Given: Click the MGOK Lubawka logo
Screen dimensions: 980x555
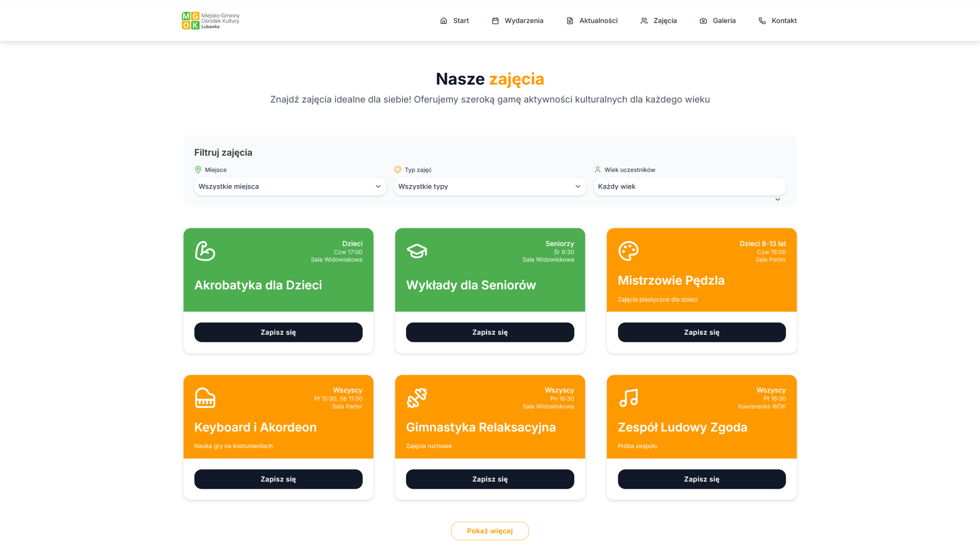Looking at the screenshot, I should [x=211, y=21].
